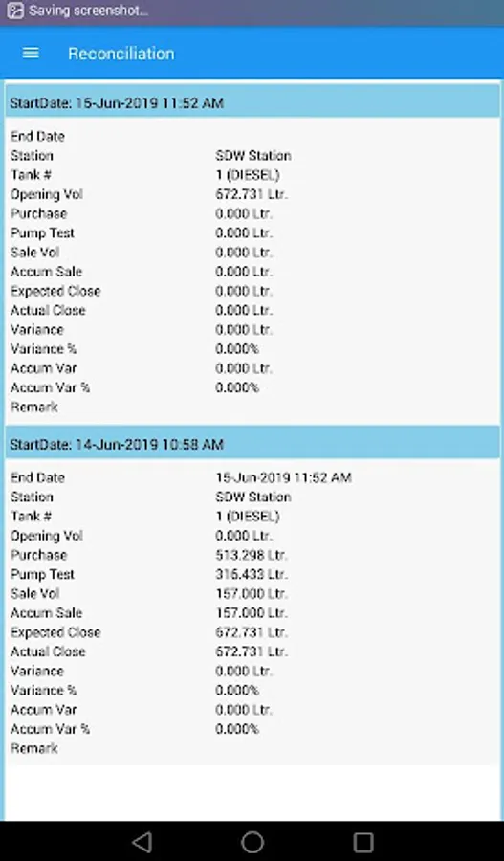Tap the empty End Date label of first record
Image resolution: width=504 pixels, height=861 pixels.
pos(37,136)
